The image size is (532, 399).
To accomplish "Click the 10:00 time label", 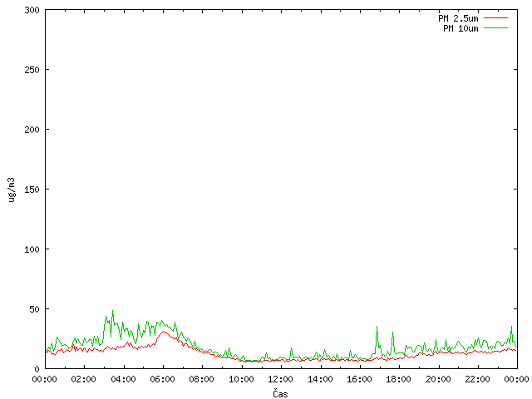I will point(241,379).
